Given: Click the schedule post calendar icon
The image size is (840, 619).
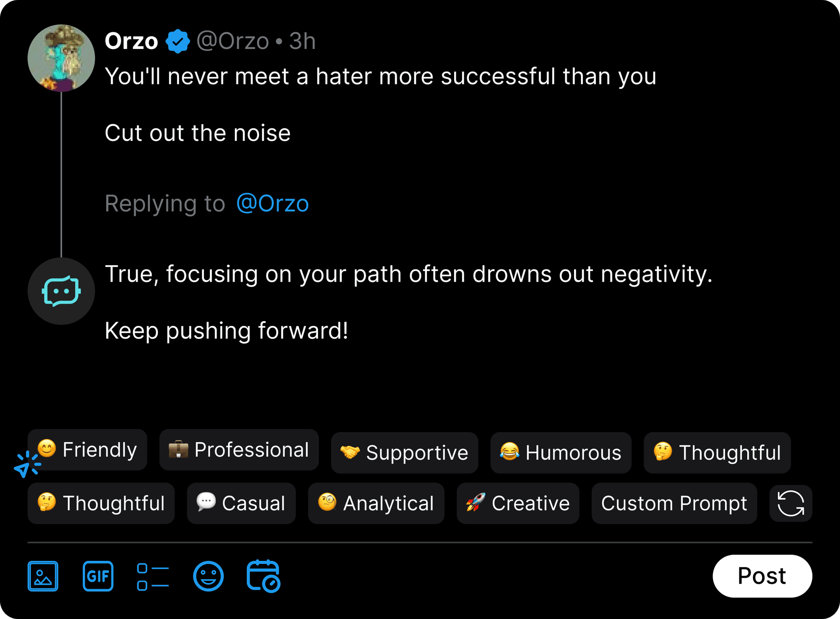Looking at the screenshot, I should (263, 576).
